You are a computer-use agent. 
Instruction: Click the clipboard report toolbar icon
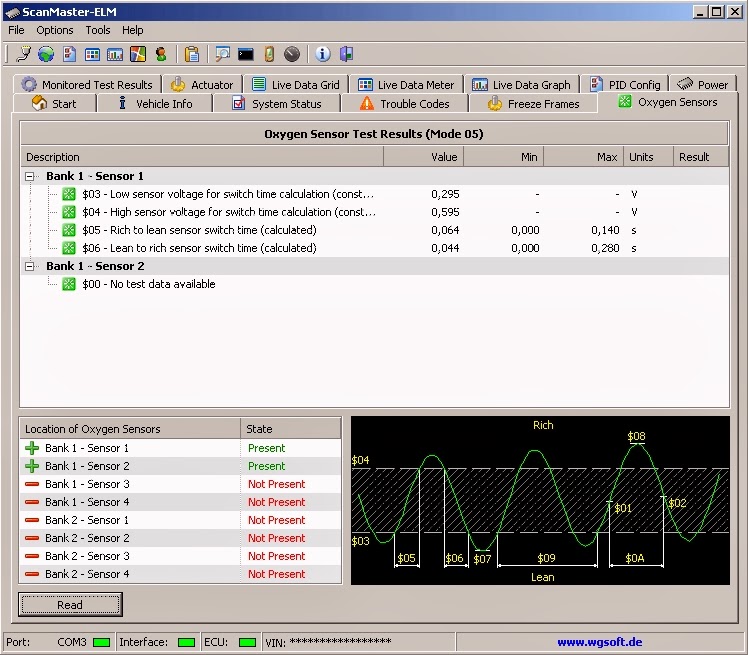tap(192, 54)
